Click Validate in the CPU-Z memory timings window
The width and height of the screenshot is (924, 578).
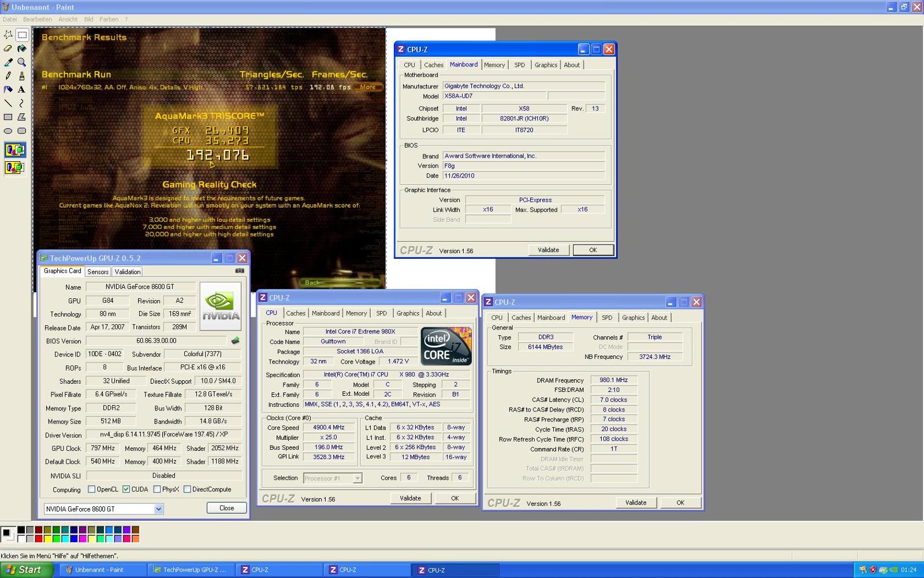tap(636, 503)
